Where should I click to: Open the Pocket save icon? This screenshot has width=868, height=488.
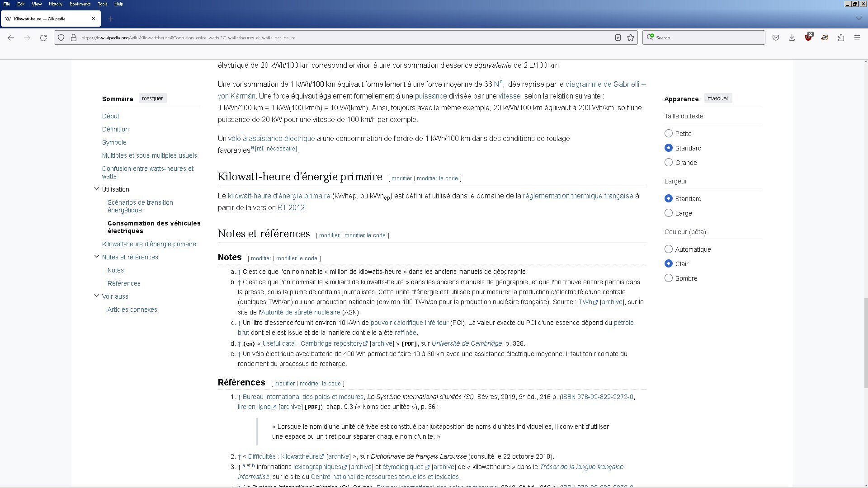click(x=776, y=38)
